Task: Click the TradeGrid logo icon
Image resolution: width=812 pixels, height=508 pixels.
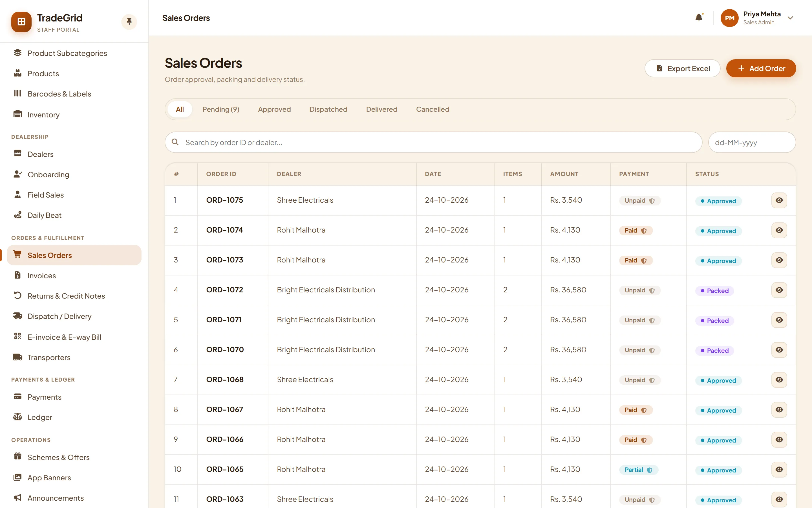Action: tap(21, 22)
